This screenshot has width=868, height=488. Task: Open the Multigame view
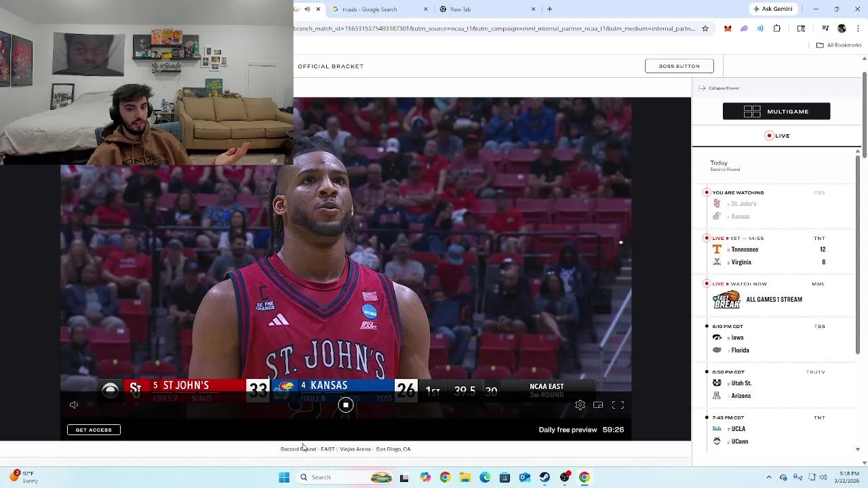click(776, 111)
